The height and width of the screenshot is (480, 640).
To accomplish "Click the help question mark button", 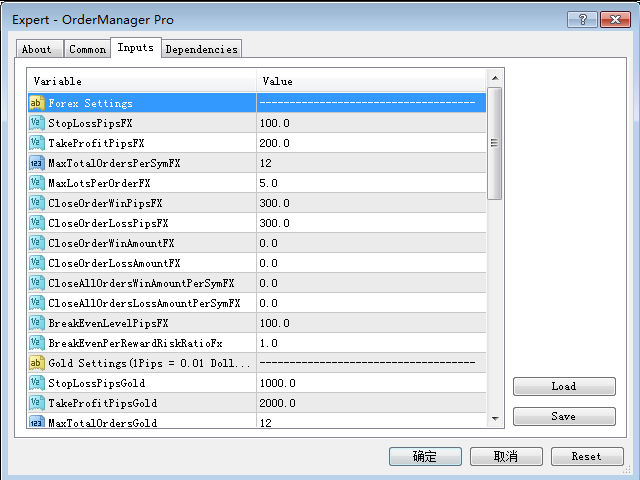I will coord(581,19).
